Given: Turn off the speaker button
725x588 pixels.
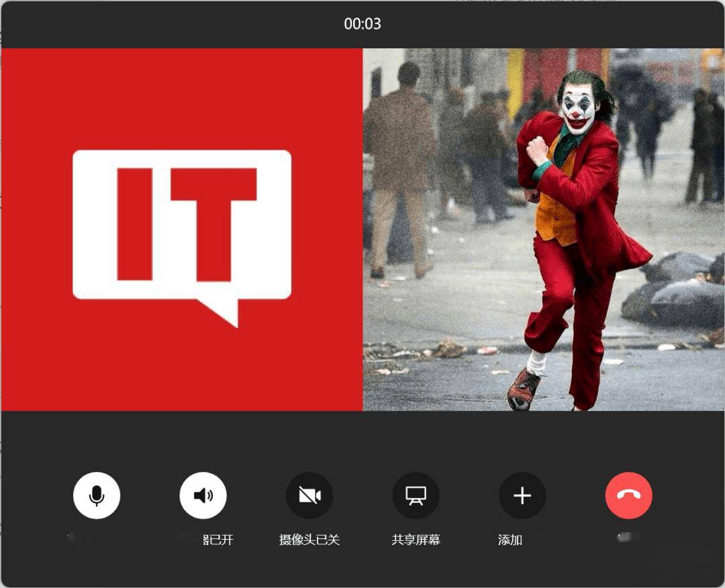Looking at the screenshot, I should pyautogui.click(x=203, y=495).
